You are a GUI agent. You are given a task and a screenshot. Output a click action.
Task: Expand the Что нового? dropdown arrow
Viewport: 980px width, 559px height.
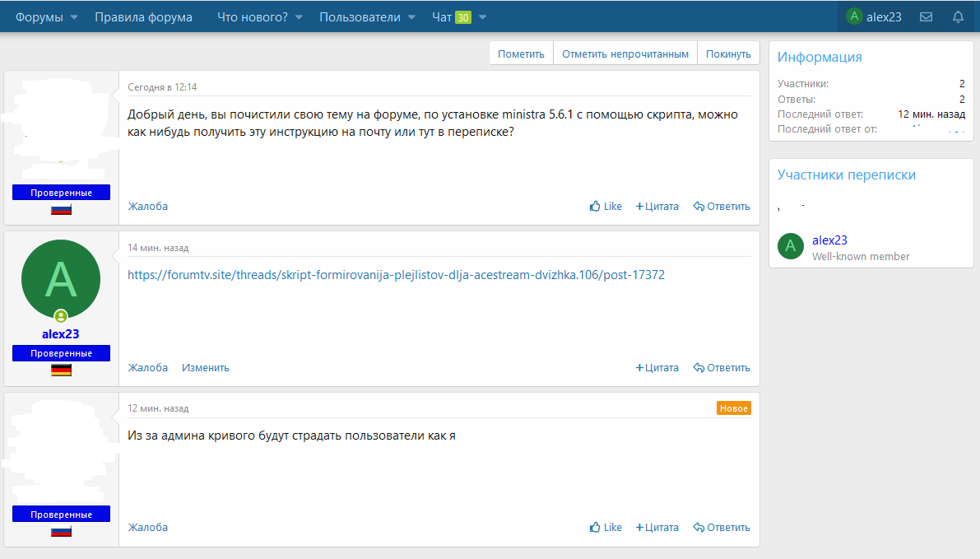[x=299, y=17]
